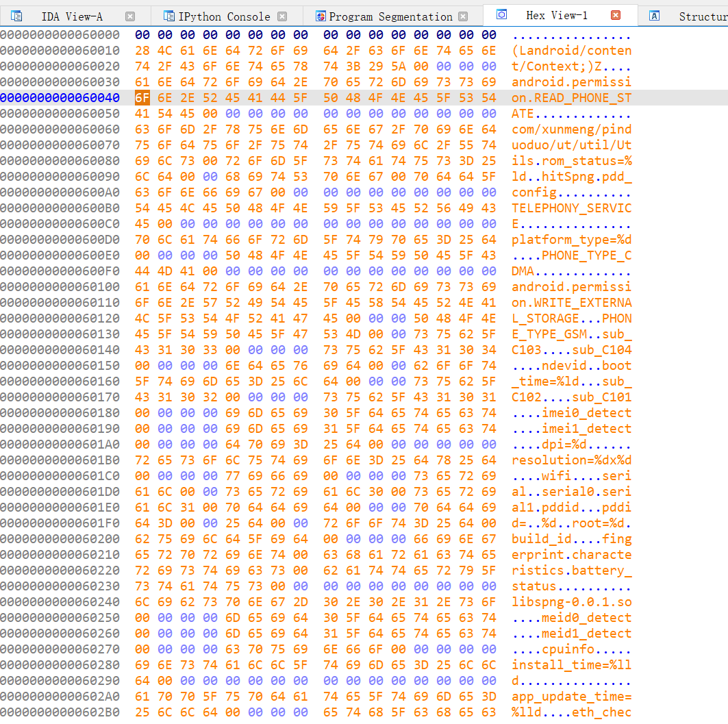Click the IDA View-A tab icon
Screen dimensions: 728x724
pyautogui.click(x=16, y=16)
